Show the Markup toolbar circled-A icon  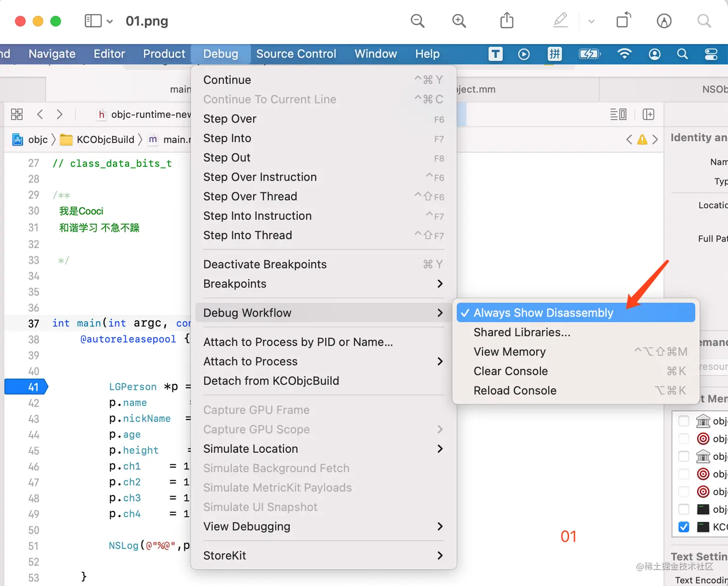click(664, 21)
